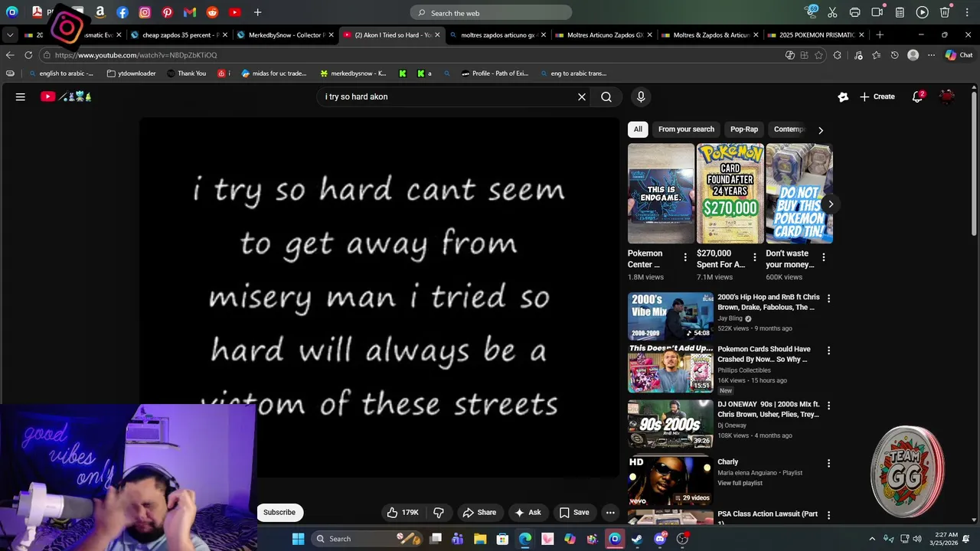Screen dimensions: 980x551
Task: Open the browser history clock icon
Action: [x=894, y=55]
